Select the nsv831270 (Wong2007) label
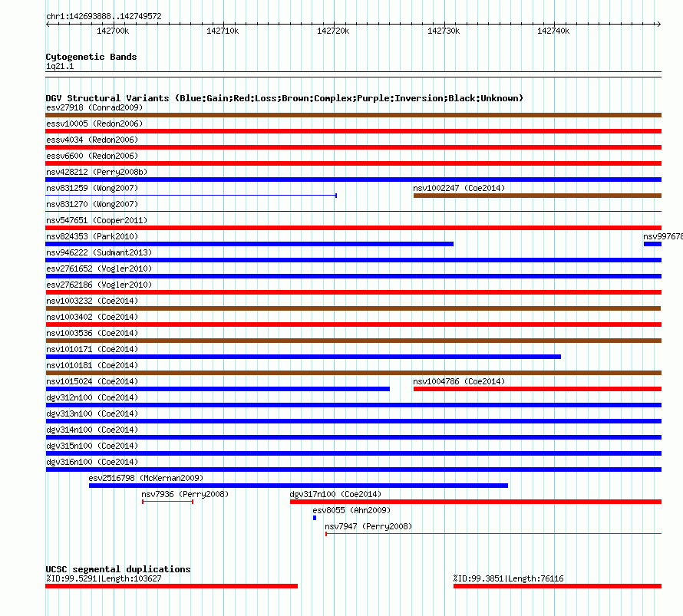 [92, 204]
